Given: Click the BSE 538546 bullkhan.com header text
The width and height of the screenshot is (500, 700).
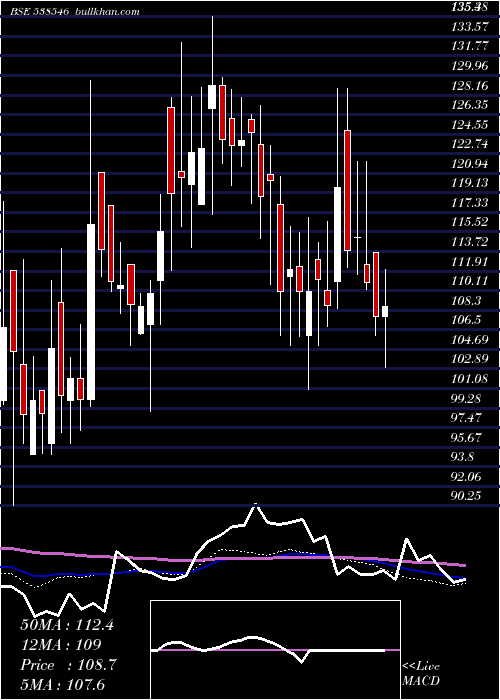Looking at the screenshot, I should 76,12.
